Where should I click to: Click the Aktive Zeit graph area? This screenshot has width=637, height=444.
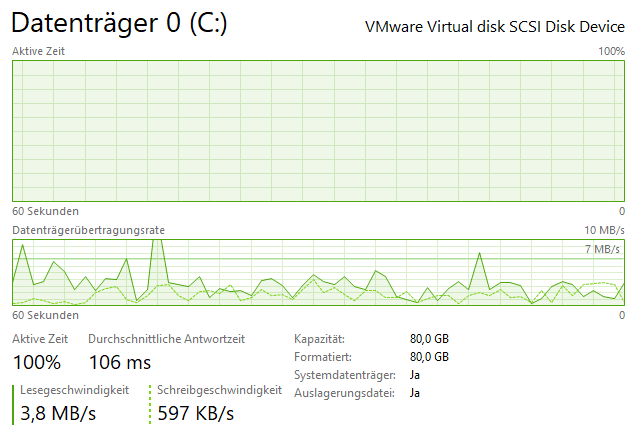pos(318,131)
